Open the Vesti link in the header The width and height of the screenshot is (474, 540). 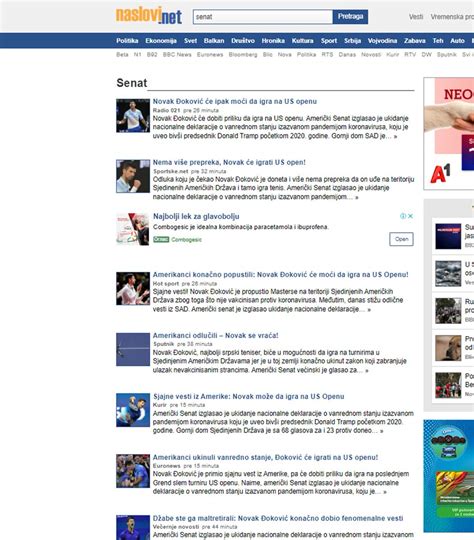[416, 17]
